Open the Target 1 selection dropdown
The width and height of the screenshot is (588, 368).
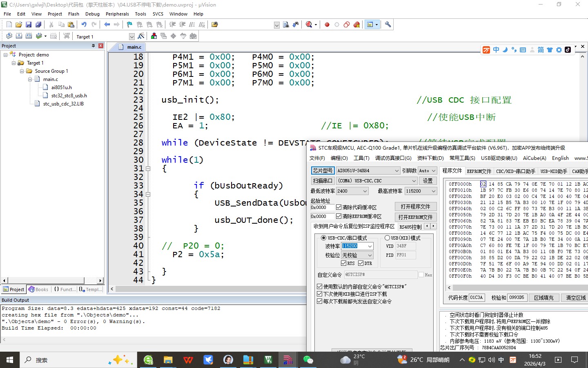(131, 36)
